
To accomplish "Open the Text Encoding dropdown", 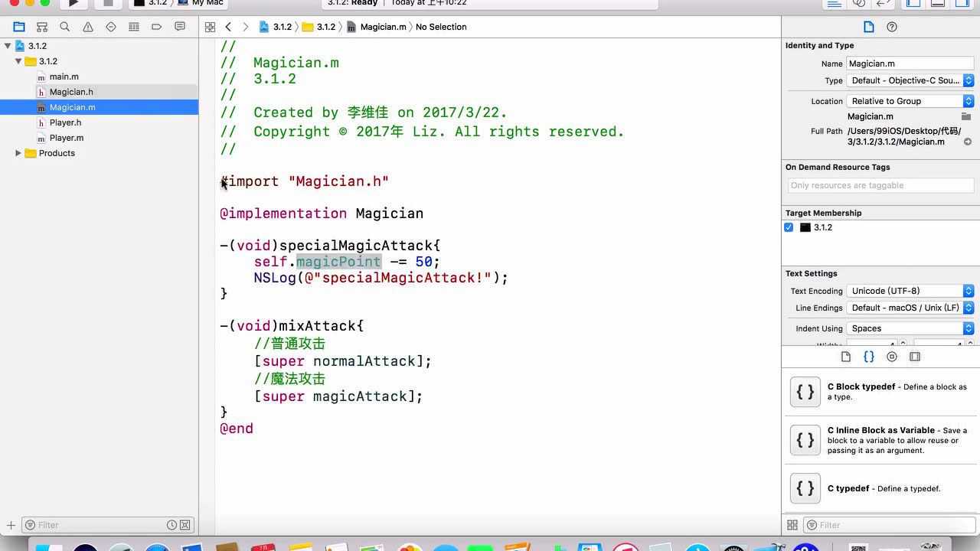I will click(x=910, y=291).
